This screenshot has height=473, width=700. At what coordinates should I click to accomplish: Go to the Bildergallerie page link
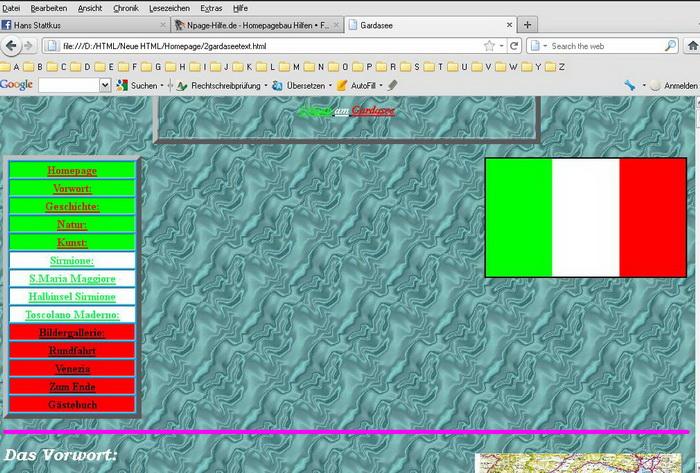[72, 332]
